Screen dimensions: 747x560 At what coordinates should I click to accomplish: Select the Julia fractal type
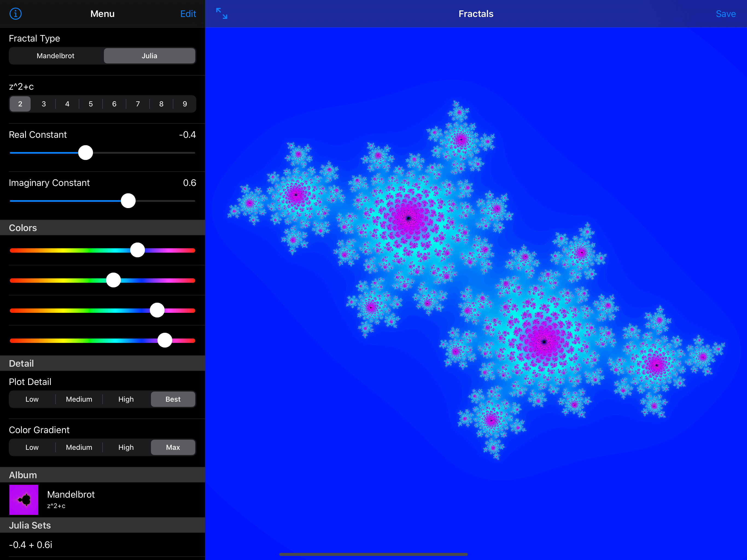click(149, 56)
